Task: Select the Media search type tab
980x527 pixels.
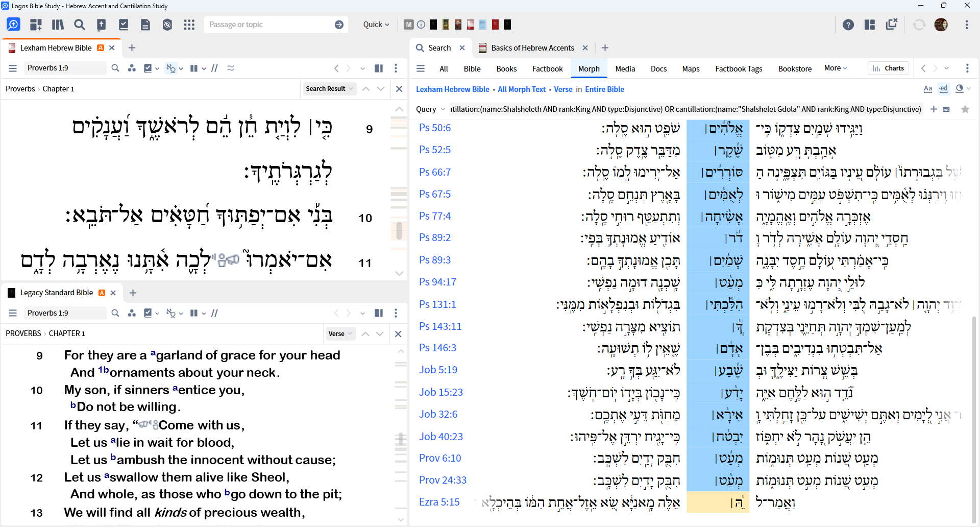Action: pyautogui.click(x=625, y=69)
